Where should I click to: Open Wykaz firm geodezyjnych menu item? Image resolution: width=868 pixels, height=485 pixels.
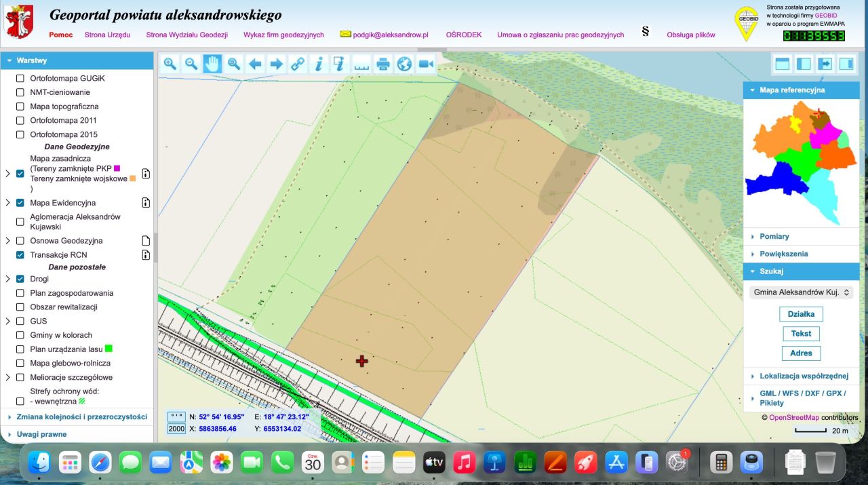click(283, 35)
